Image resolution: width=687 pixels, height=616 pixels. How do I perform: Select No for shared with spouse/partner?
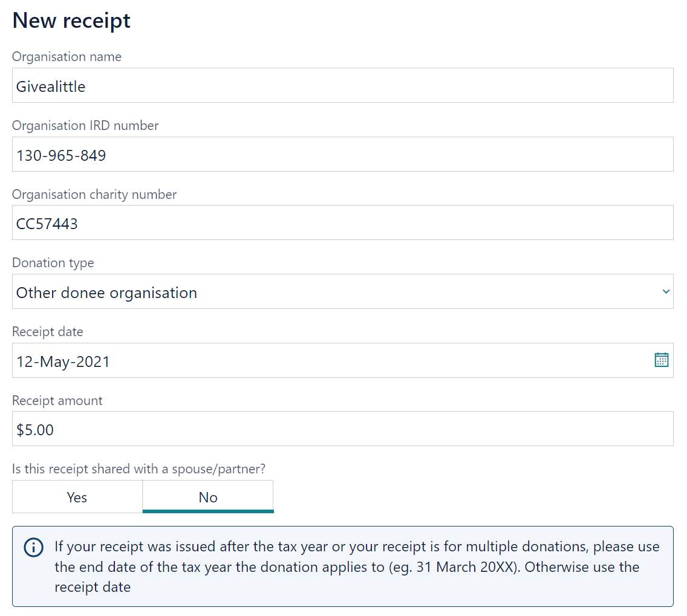pos(208,497)
